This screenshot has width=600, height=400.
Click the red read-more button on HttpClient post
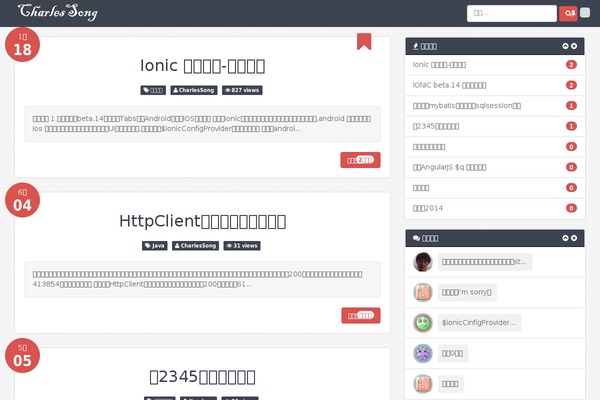point(361,315)
